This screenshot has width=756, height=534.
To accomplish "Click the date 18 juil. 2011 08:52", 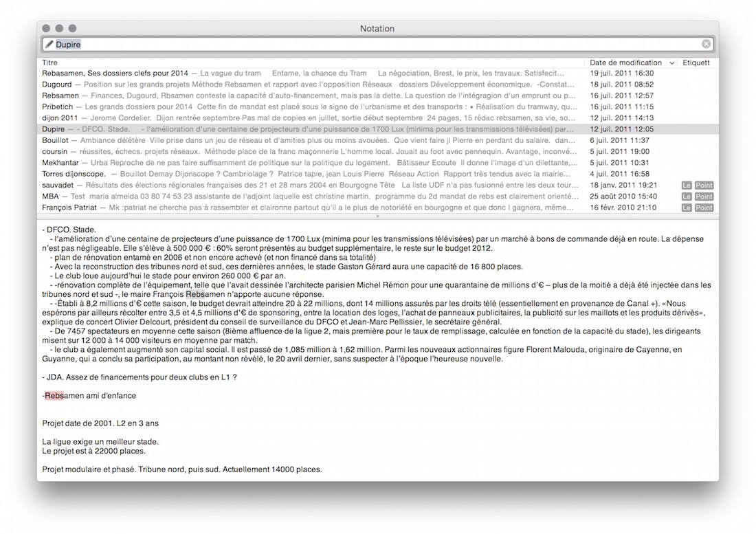I will [622, 85].
